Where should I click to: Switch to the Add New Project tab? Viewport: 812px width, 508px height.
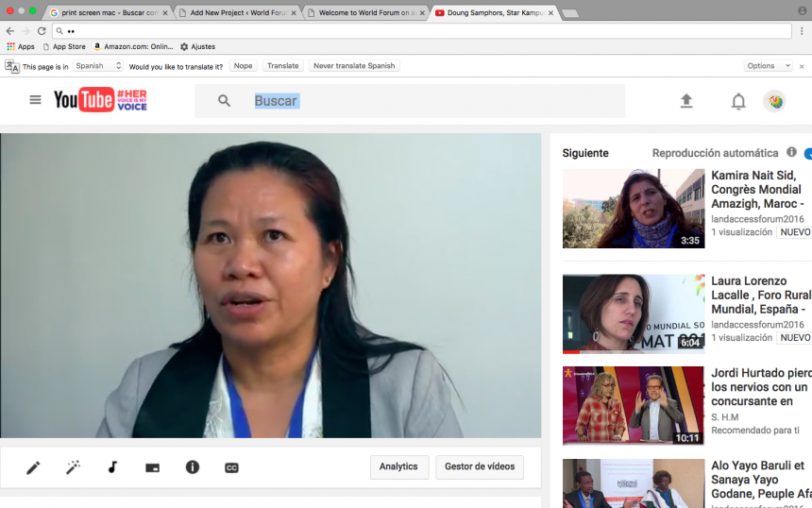237,13
